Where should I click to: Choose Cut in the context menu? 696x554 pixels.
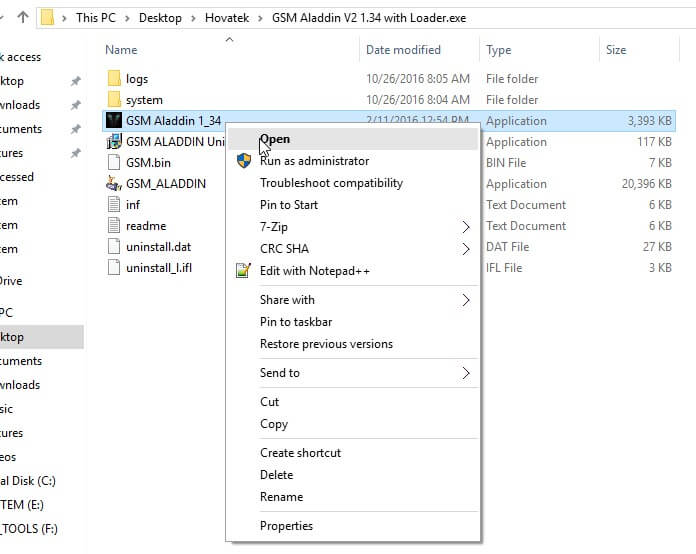coord(353,402)
